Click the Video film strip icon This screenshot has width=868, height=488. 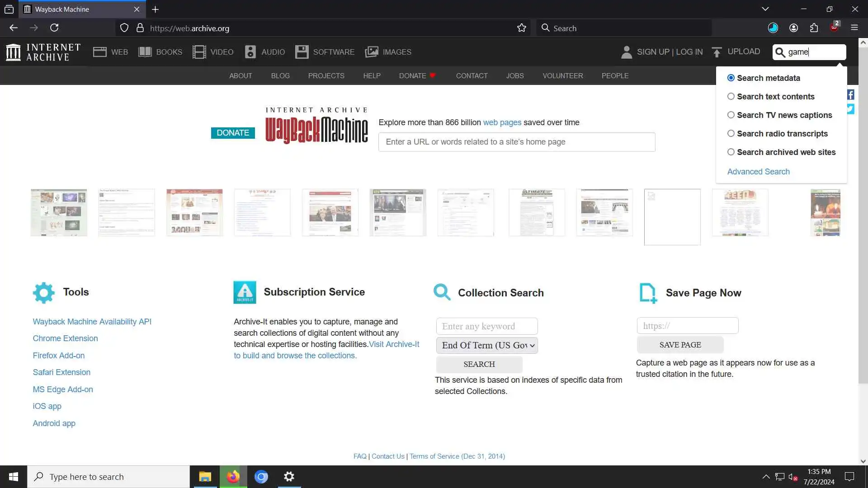coord(199,52)
